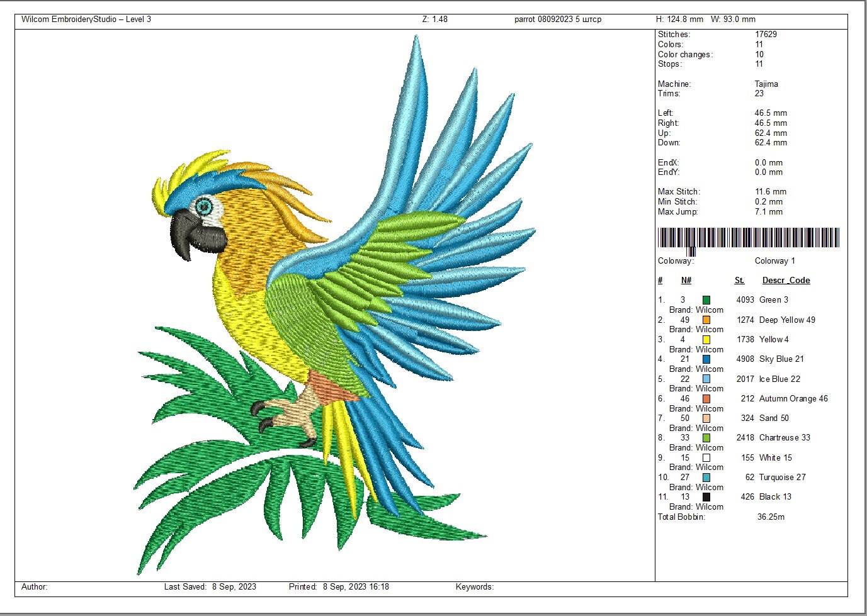The width and height of the screenshot is (867, 616).
Task: Select the Autumn Orange 46 swatch
Action: point(708,398)
